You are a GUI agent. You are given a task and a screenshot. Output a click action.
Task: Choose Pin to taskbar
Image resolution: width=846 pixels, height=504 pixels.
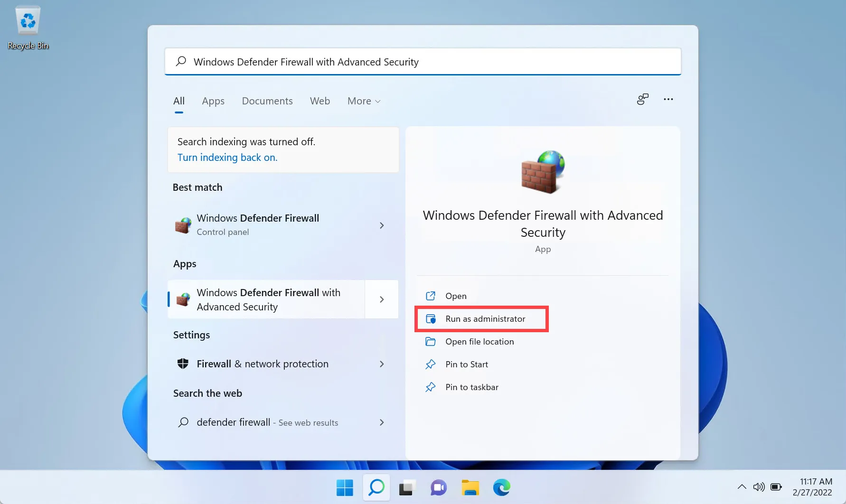point(472,387)
